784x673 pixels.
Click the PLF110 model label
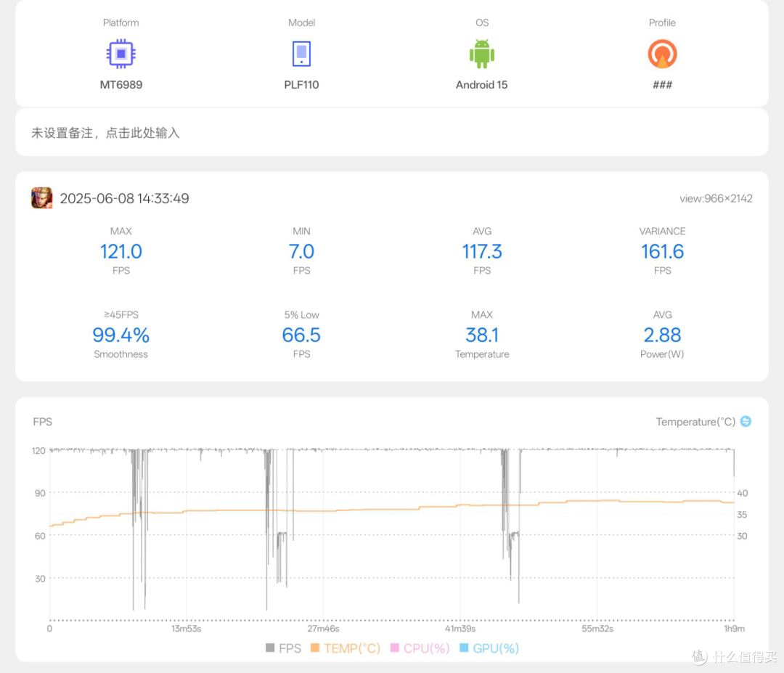301,84
